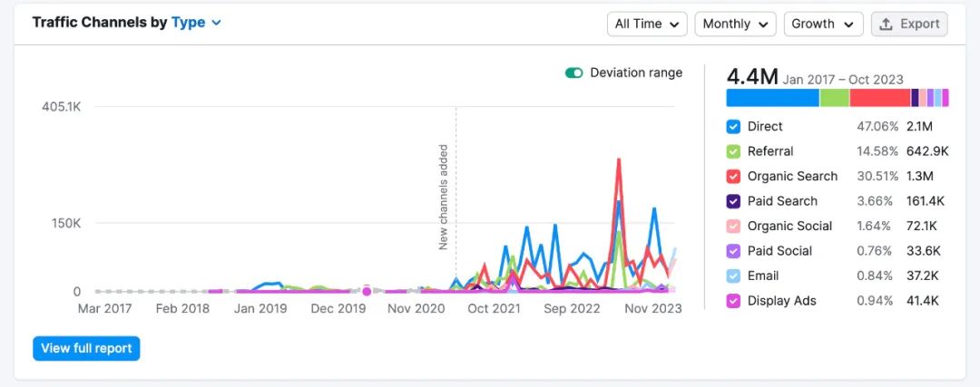Open the Type grouping dropdown
Viewport: 980px width, 387px height.
point(196,23)
